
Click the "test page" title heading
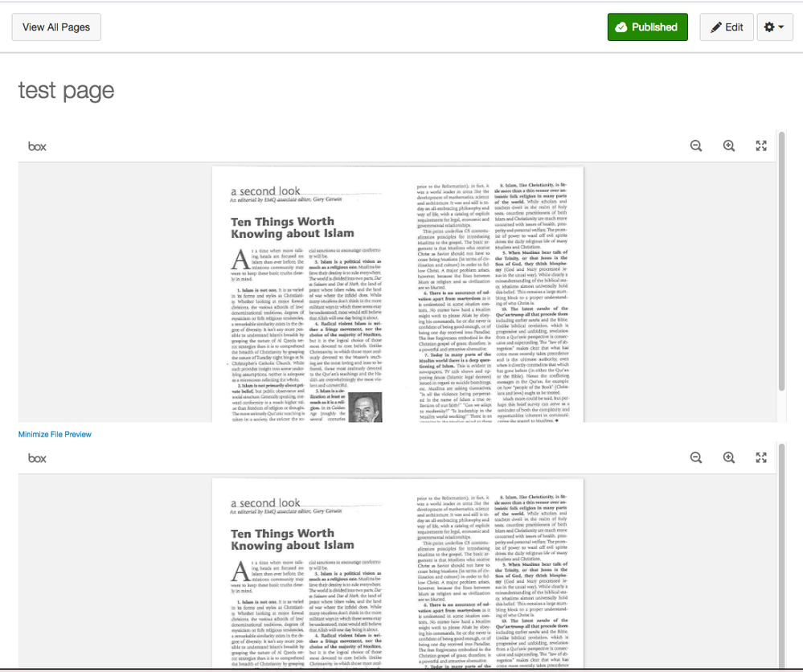tap(66, 91)
